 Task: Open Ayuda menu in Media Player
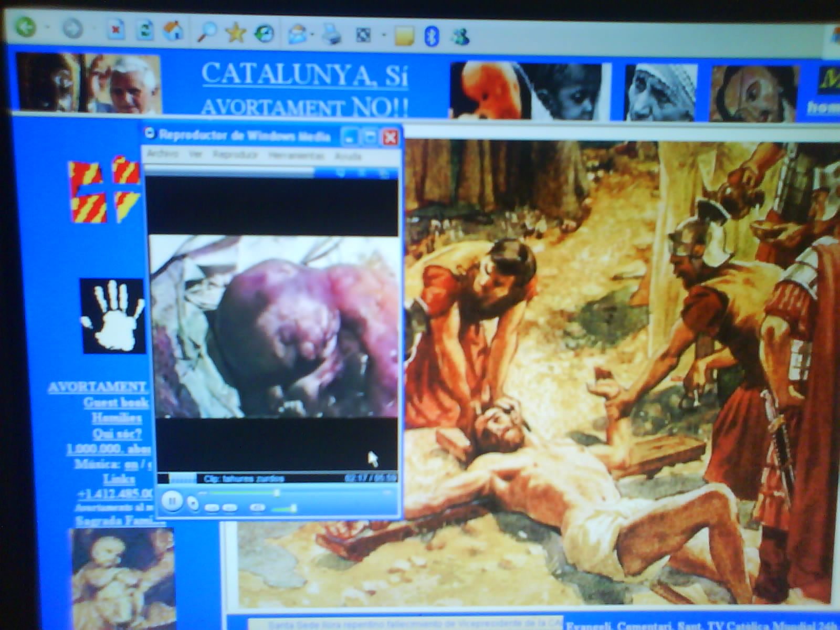tap(348, 156)
